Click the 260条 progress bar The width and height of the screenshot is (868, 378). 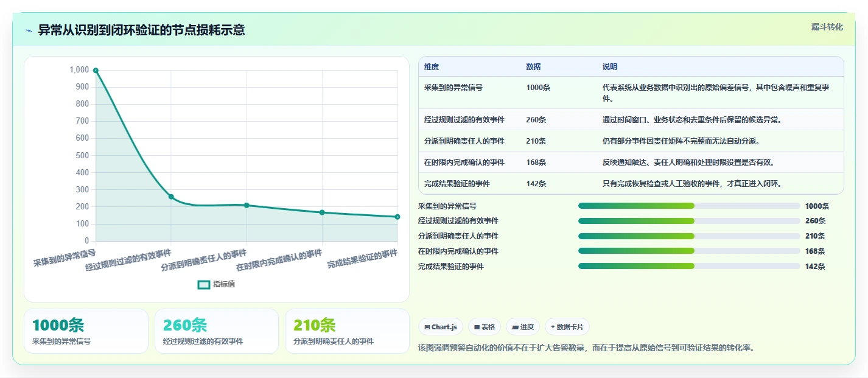click(689, 221)
